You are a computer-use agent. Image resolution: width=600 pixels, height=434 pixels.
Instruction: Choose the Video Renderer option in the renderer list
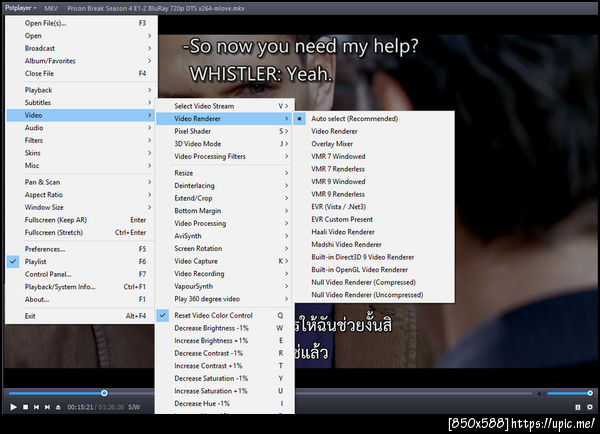[373, 131]
